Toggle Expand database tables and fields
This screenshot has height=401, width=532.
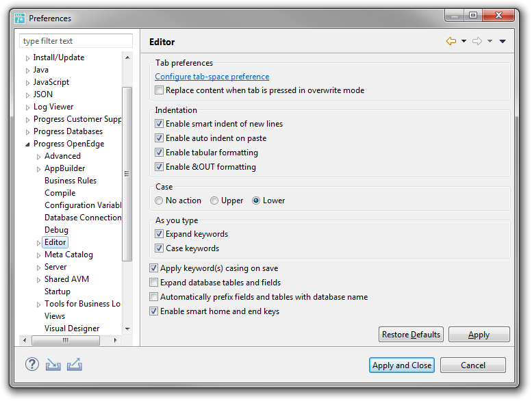(x=153, y=283)
